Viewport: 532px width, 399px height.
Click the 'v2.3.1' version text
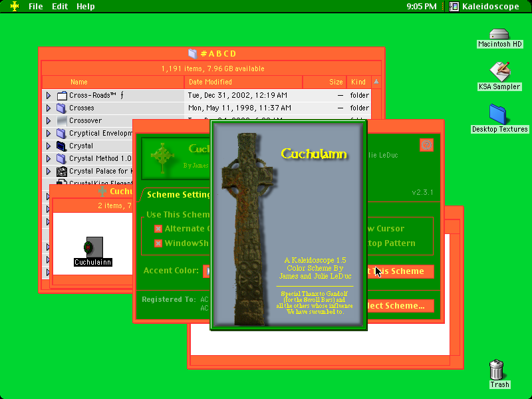(x=422, y=192)
